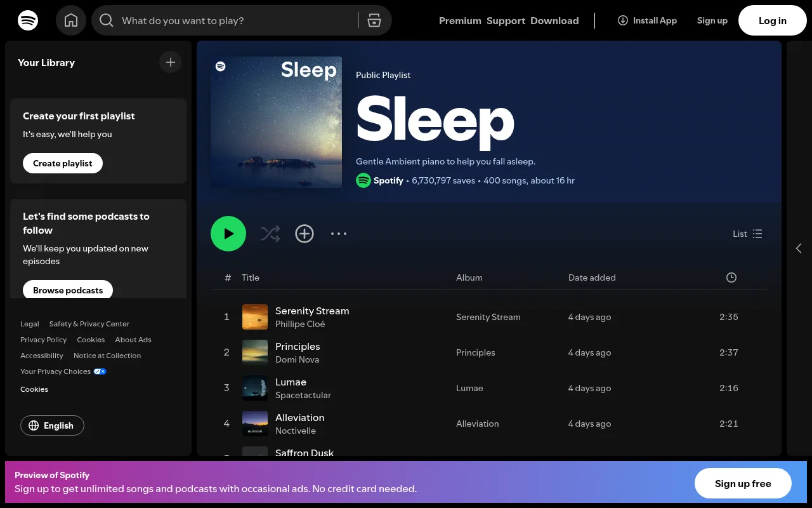Click the Sign up link in header
Viewport: 812px width, 508px height.
(x=712, y=20)
